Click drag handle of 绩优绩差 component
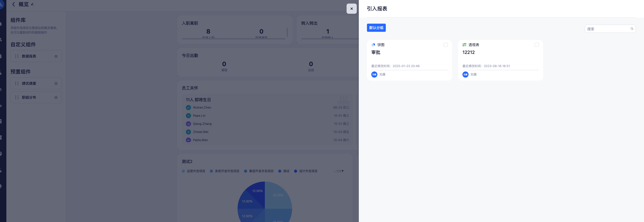Image resolution: width=644 pixels, height=222 pixels. click(x=17, y=83)
